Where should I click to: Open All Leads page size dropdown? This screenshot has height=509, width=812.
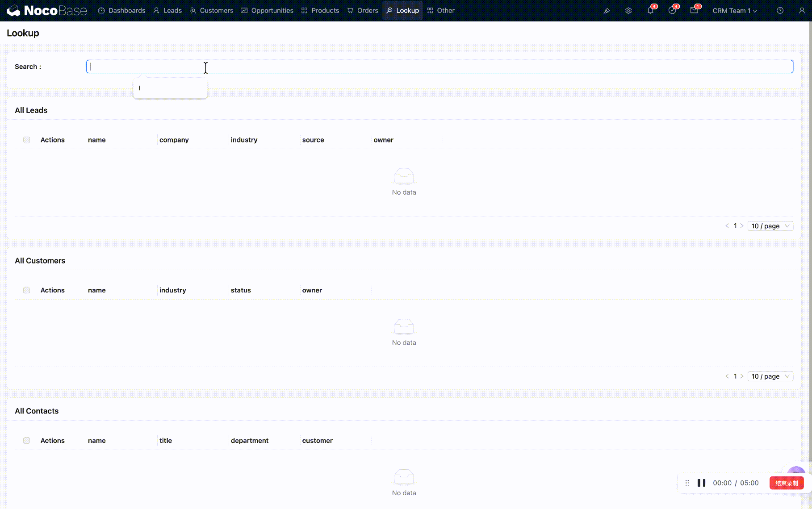pyautogui.click(x=770, y=226)
